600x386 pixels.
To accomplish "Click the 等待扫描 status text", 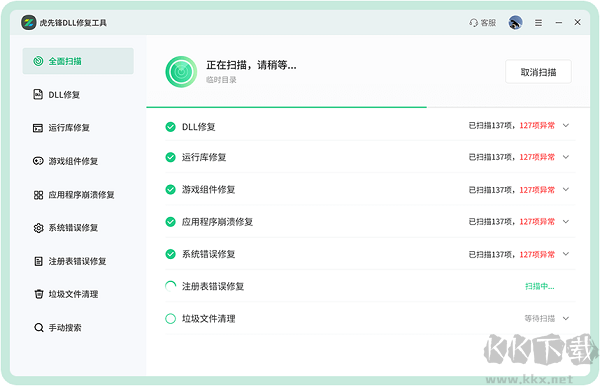I will (540, 318).
